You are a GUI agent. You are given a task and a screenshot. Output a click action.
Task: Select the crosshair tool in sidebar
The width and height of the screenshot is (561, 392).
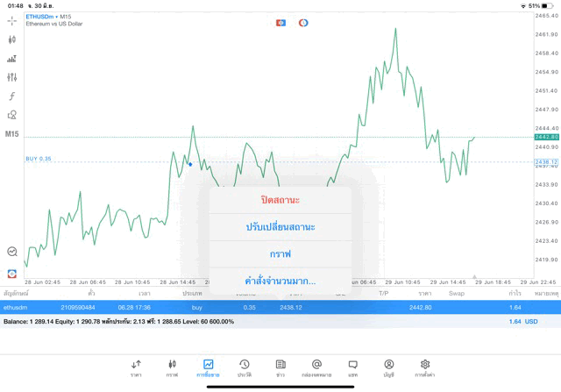pyautogui.click(x=12, y=20)
